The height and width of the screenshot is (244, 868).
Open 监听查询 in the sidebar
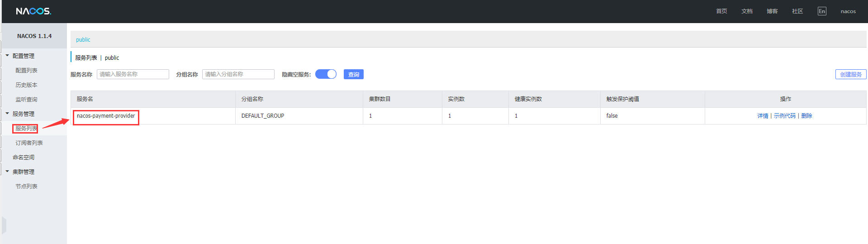tap(26, 100)
